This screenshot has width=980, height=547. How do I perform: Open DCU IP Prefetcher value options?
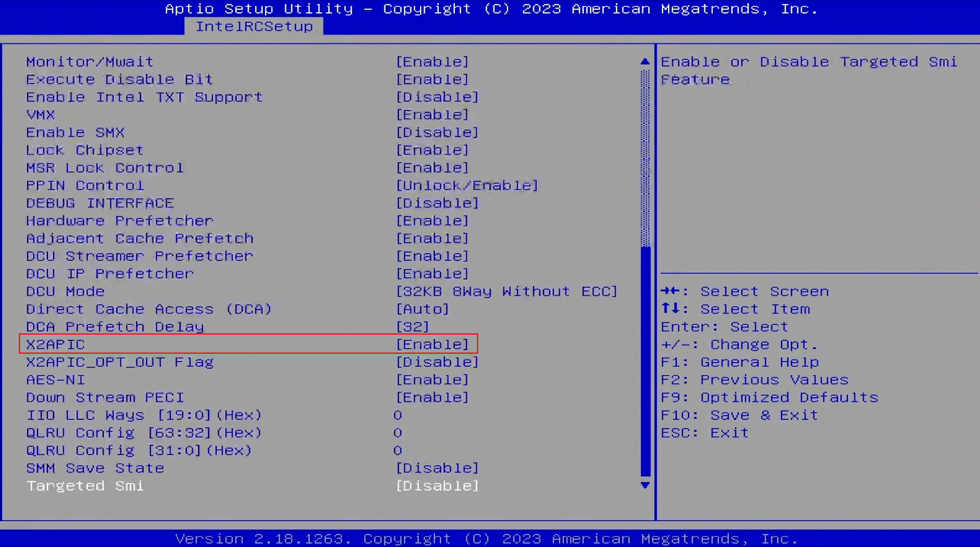(x=432, y=274)
